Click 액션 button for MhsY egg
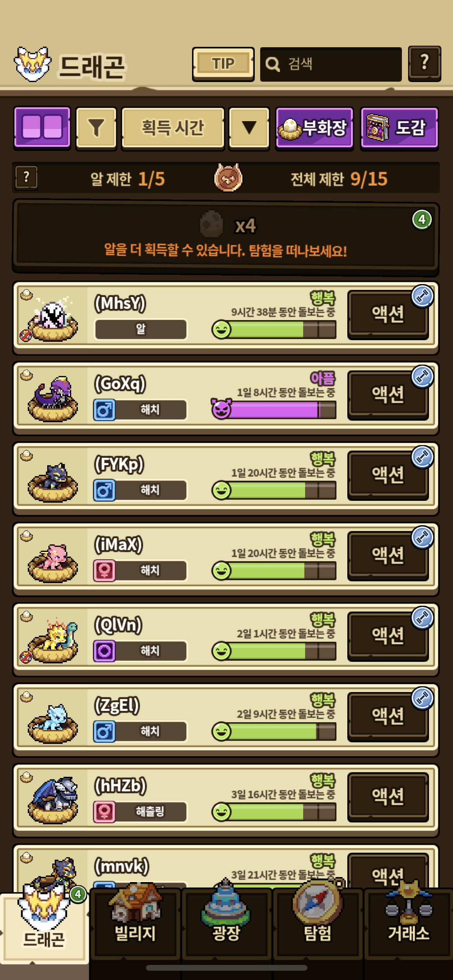Image resolution: width=453 pixels, height=980 pixels. [388, 314]
